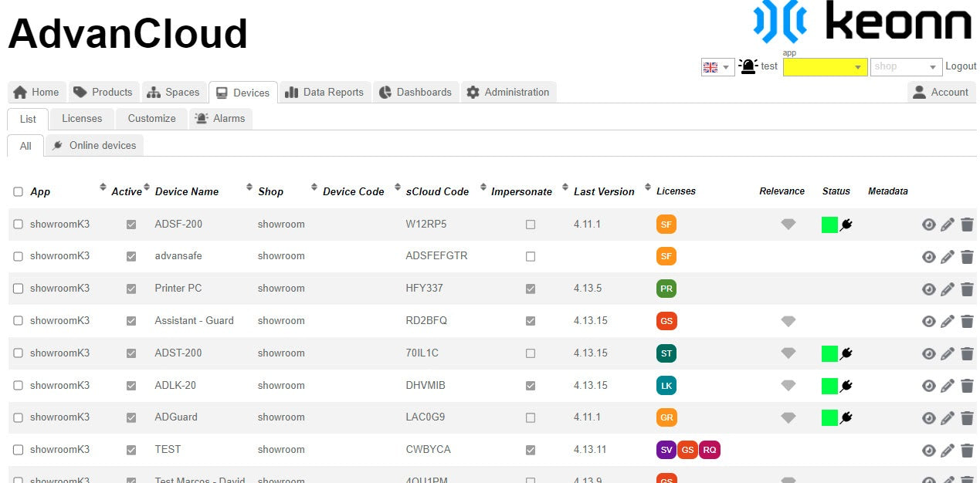View Assistant - Guard device via eye icon
This screenshot has height=483, width=980.
click(x=929, y=322)
